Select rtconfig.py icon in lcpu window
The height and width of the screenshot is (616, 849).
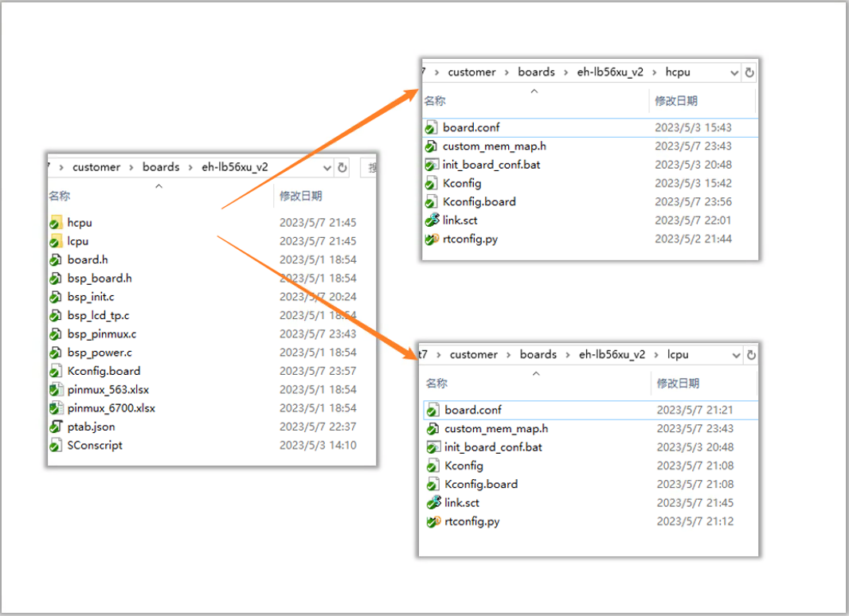click(x=433, y=521)
